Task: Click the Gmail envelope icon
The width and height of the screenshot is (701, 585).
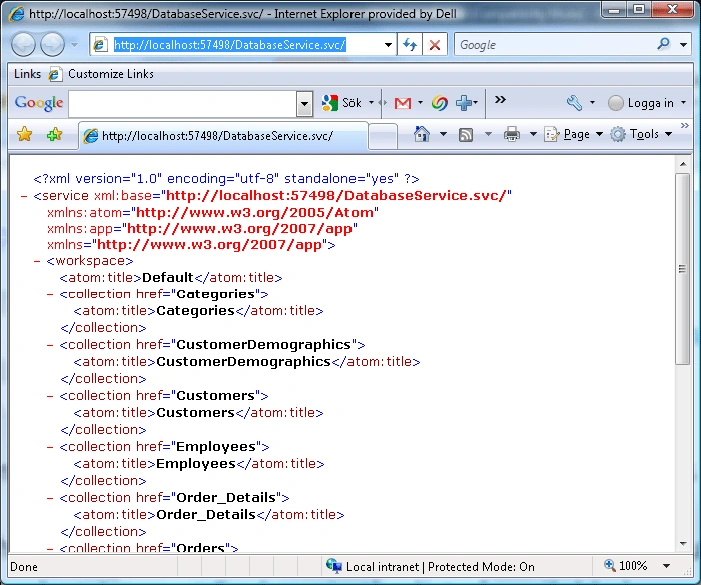Action: [403, 103]
